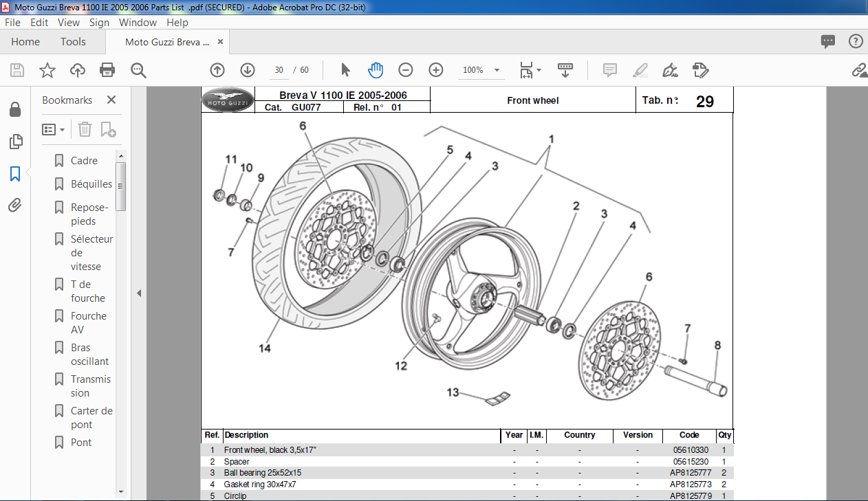This screenshot has width=868, height=501.
Task: Click the Front wheel page title
Action: tap(533, 100)
